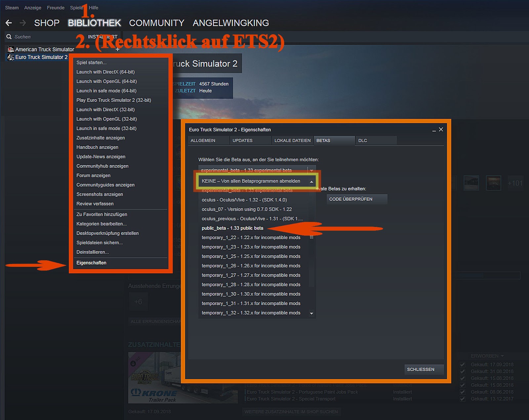Go to the SHOP section
Viewport: 529px width, 420px height.
coord(47,23)
